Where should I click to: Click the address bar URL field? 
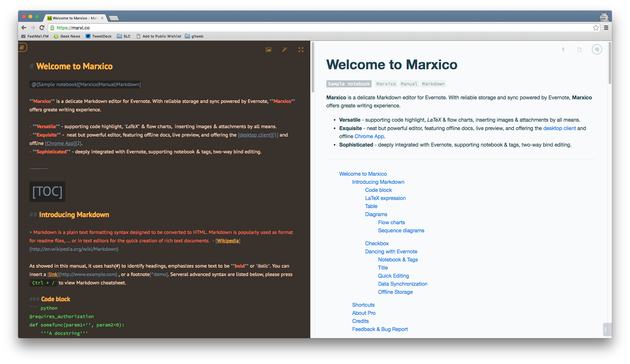[324, 28]
